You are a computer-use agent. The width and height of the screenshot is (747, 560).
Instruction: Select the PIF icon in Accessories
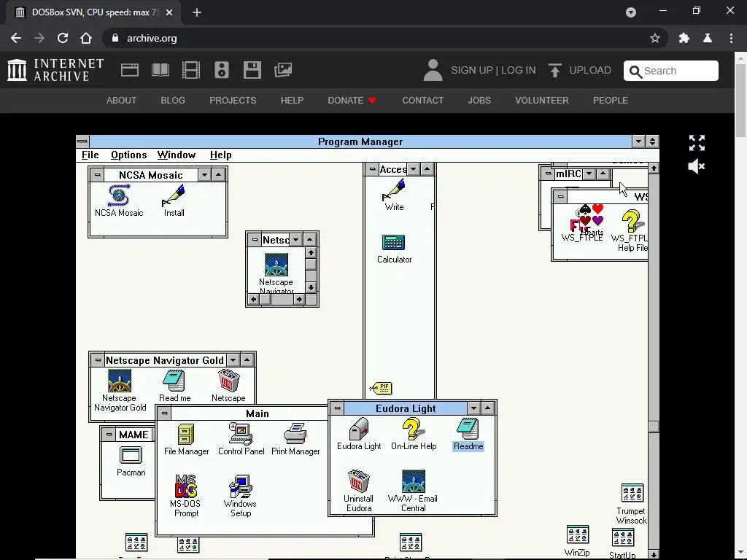(x=381, y=388)
